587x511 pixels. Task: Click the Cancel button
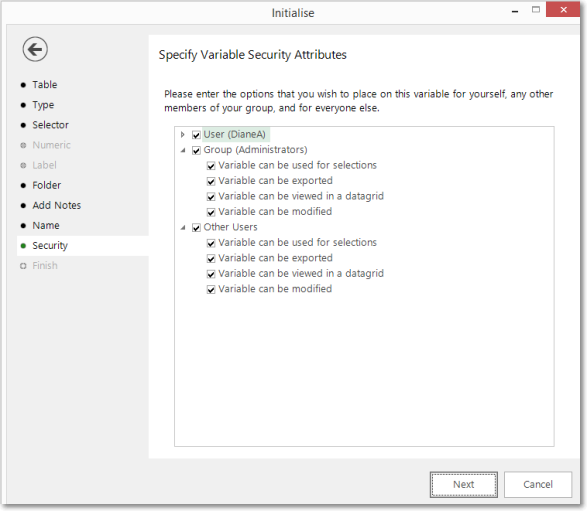coord(538,484)
